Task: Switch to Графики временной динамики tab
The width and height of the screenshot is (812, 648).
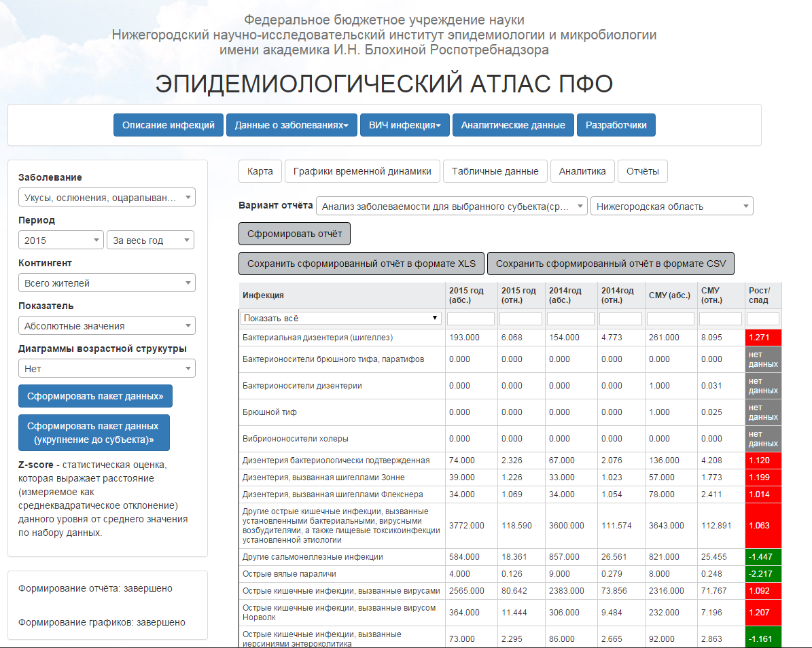Action: click(362, 171)
